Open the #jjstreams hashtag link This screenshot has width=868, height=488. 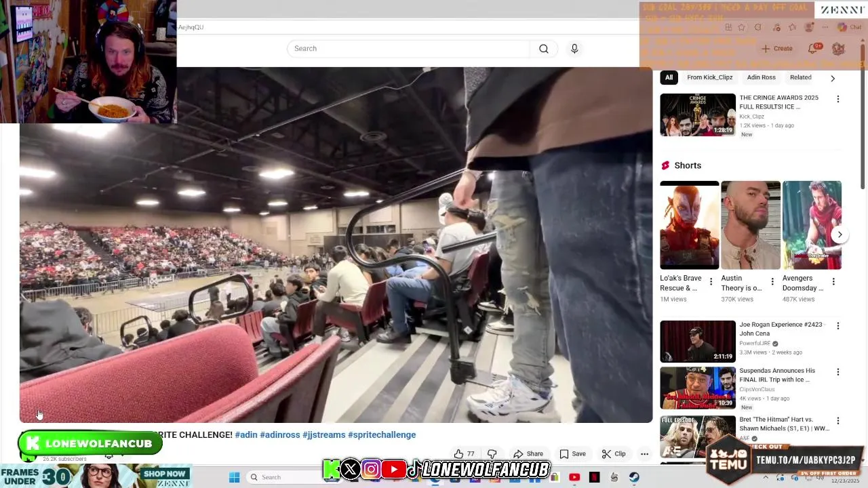pyautogui.click(x=324, y=435)
